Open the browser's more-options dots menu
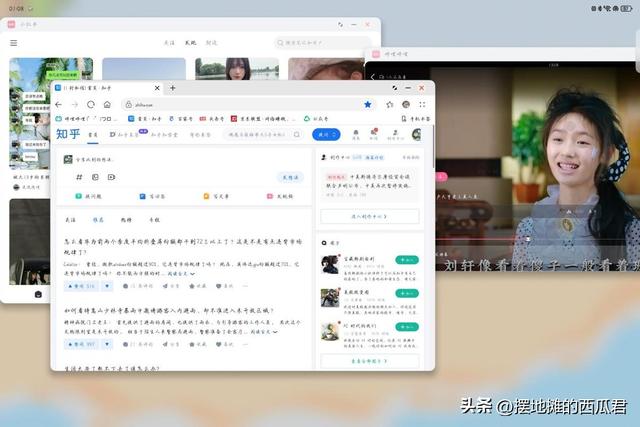The height and width of the screenshot is (427, 640). coord(422,105)
